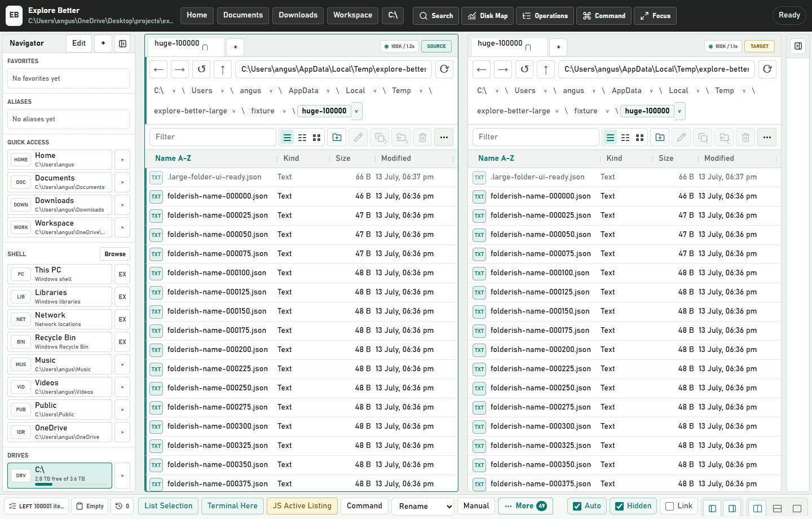Switch right pane to grid view
This screenshot has height=519, width=812.
(640, 137)
